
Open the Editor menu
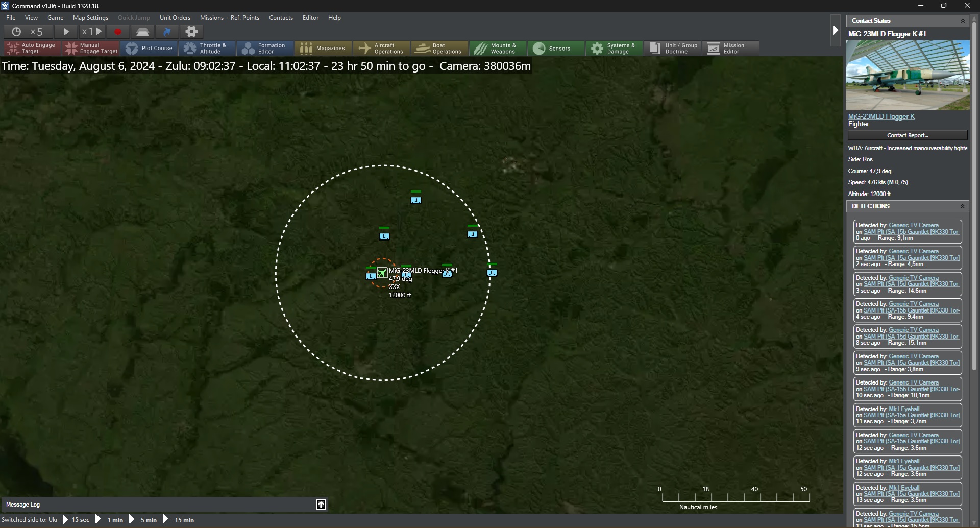click(311, 18)
